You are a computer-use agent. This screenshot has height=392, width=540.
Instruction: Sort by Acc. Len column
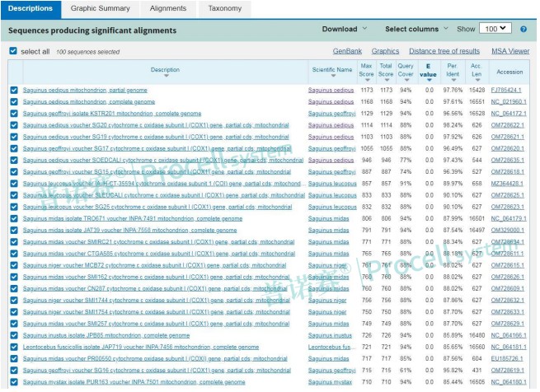click(477, 72)
